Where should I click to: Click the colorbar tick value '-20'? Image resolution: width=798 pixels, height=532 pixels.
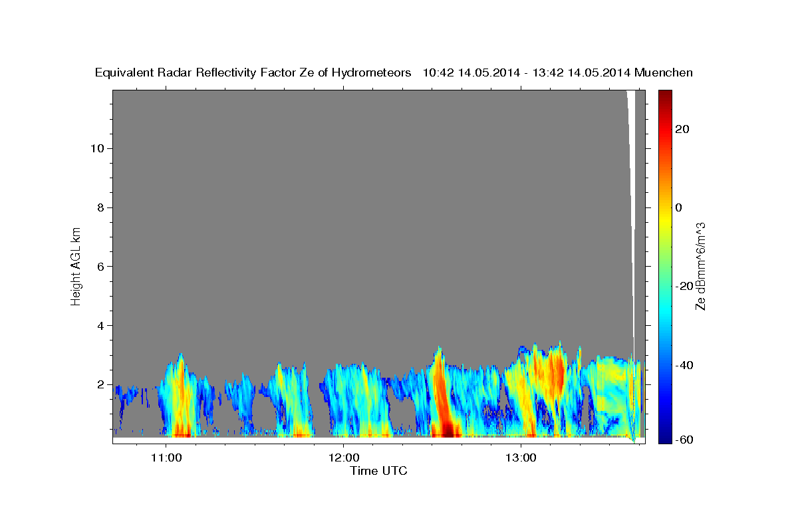point(684,286)
